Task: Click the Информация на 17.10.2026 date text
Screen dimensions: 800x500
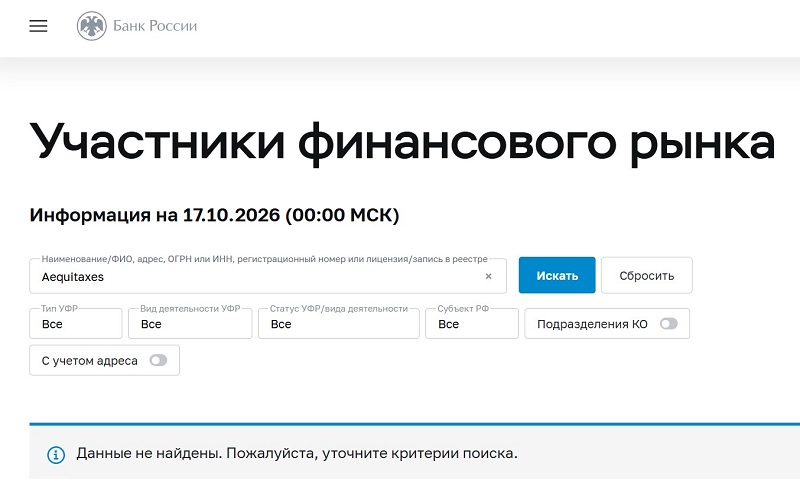Action: (214, 215)
